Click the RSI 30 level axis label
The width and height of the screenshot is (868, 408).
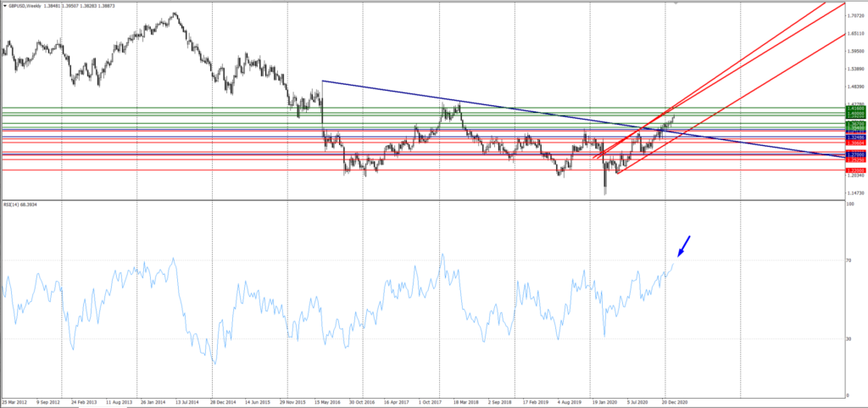(x=850, y=338)
